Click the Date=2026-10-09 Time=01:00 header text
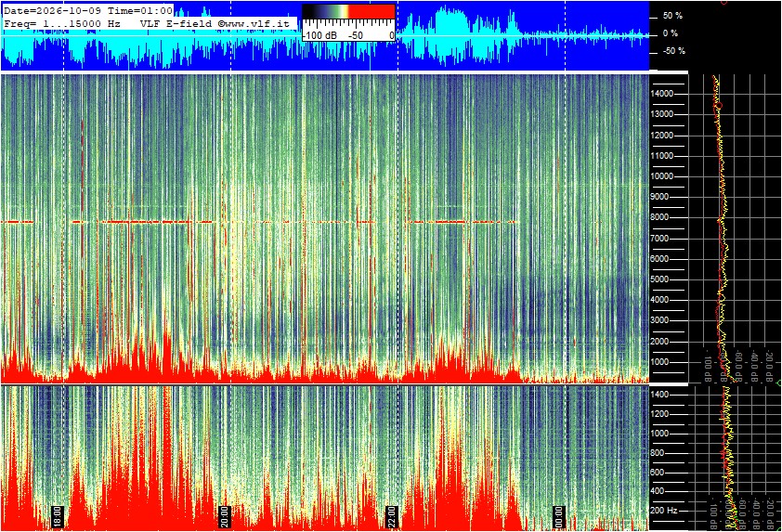 [x=88, y=10]
